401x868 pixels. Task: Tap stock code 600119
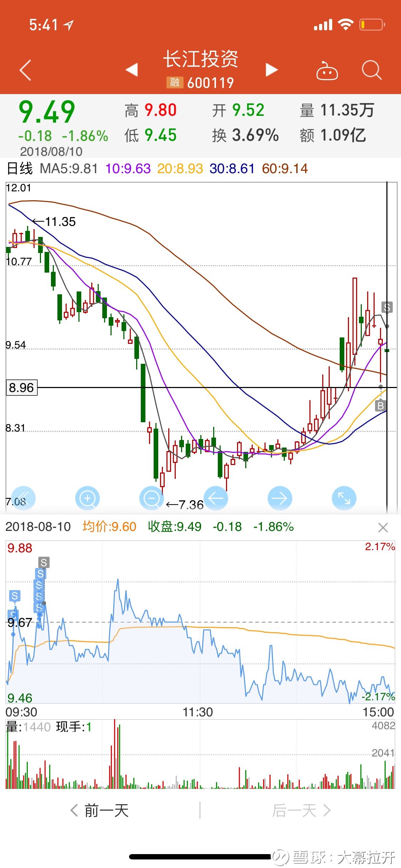pos(211,83)
